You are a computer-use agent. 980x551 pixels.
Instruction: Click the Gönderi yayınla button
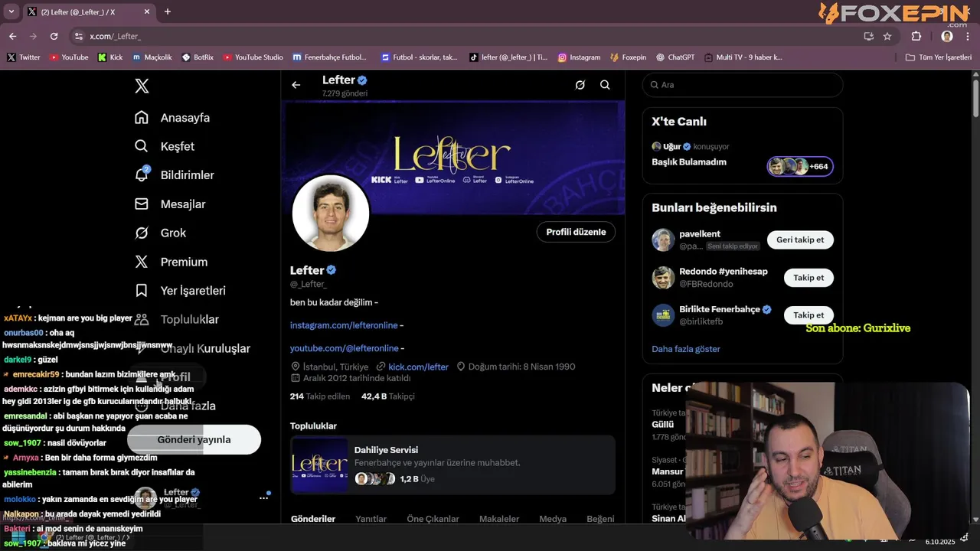(194, 439)
